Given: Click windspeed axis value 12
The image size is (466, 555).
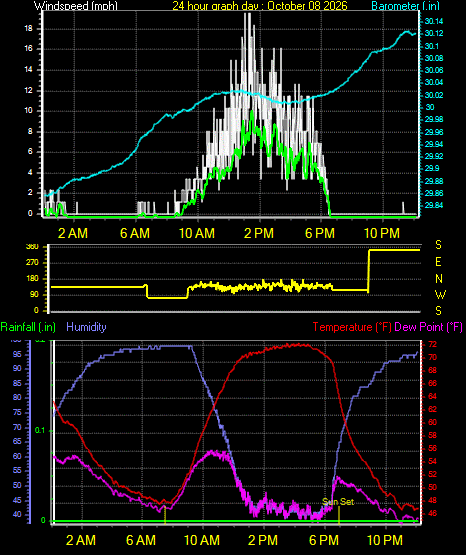Looking at the screenshot, I should pyautogui.click(x=28, y=90).
